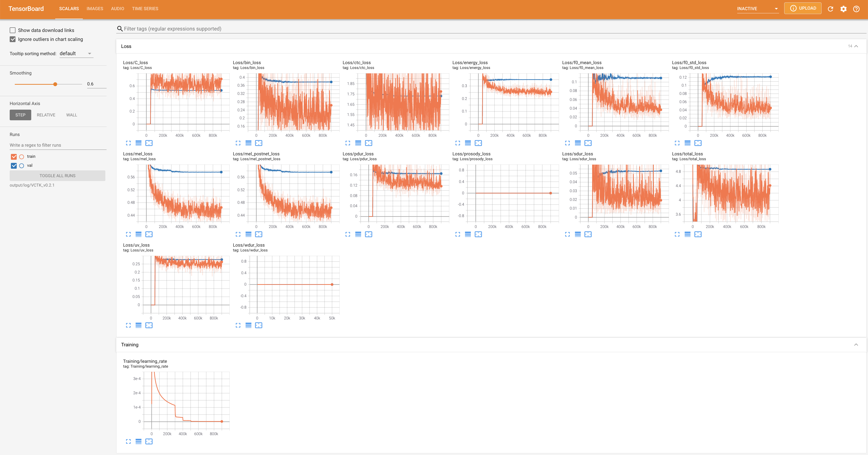
Task: Collapse the Training section
Action: (856, 345)
